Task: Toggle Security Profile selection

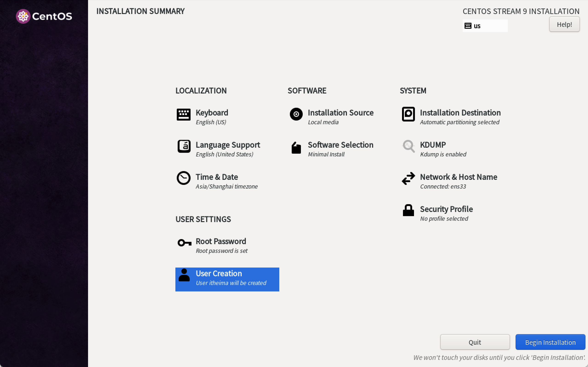Action: (x=446, y=213)
